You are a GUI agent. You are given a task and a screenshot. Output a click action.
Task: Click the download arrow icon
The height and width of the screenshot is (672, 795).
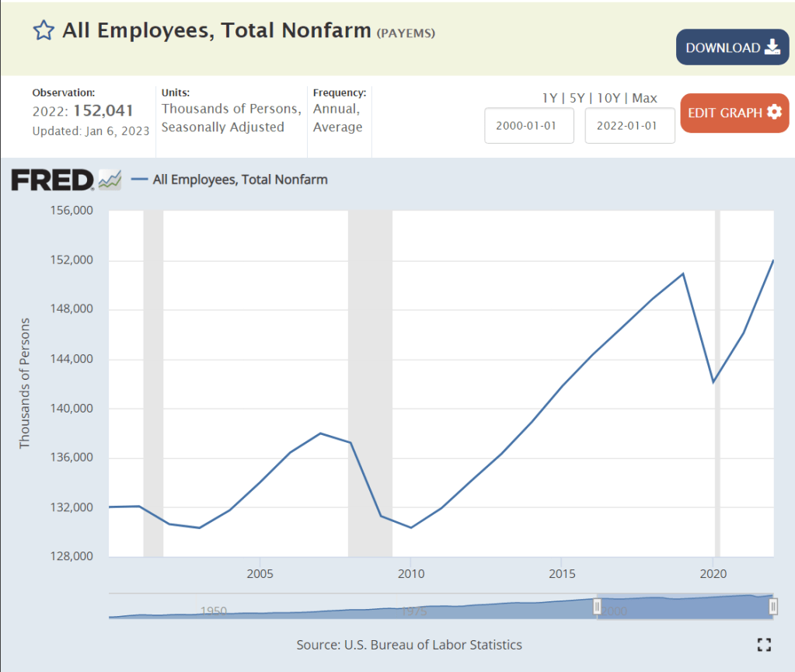[x=772, y=47]
